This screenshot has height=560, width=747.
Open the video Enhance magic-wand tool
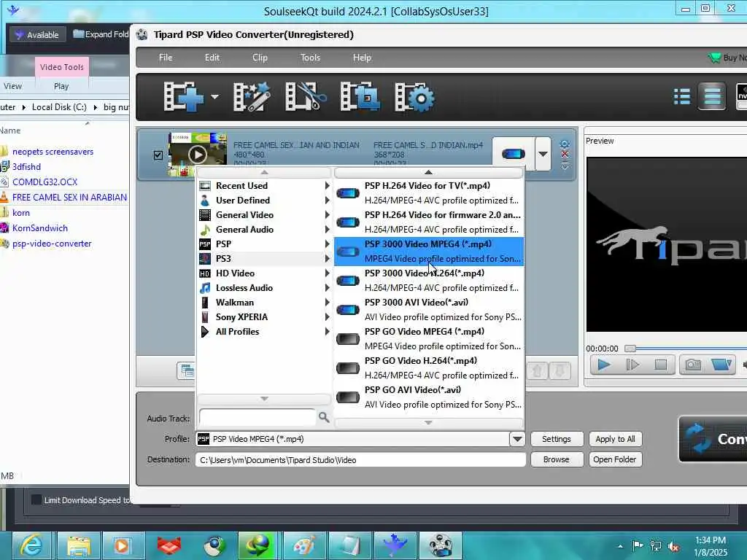[252, 97]
